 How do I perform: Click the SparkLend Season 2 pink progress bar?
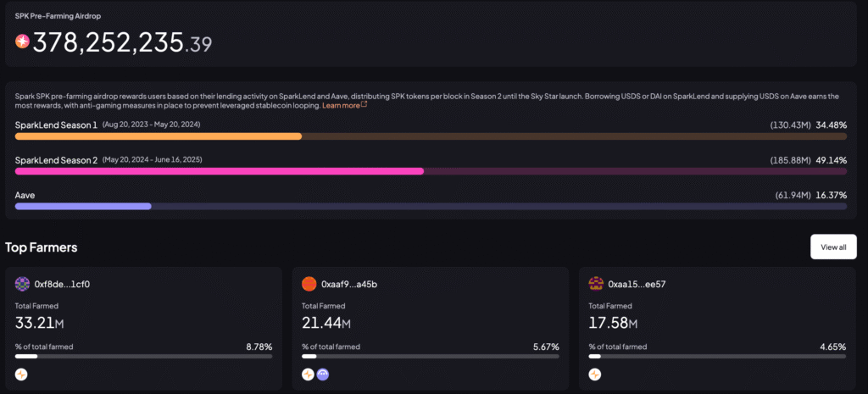click(x=431, y=171)
